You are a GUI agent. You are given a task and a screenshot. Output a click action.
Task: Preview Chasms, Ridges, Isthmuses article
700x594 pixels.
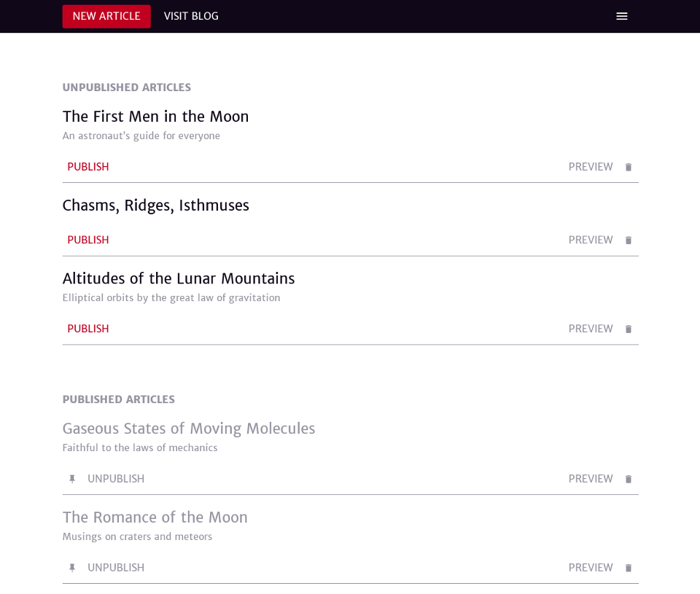point(590,240)
